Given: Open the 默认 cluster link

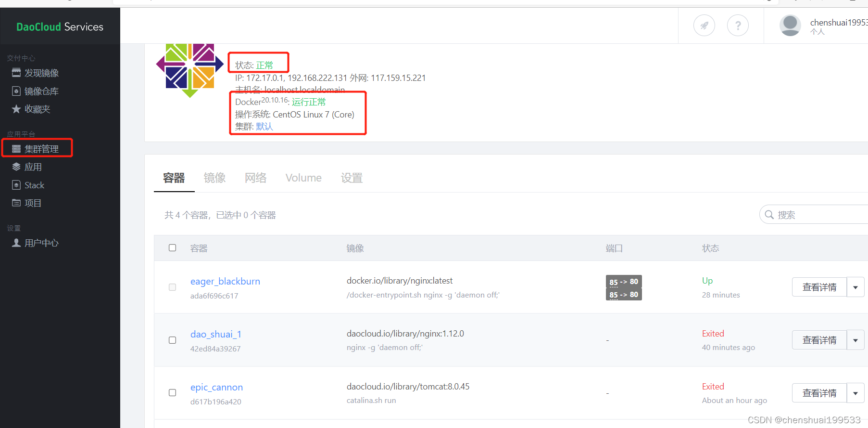Looking at the screenshot, I should pos(264,127).
